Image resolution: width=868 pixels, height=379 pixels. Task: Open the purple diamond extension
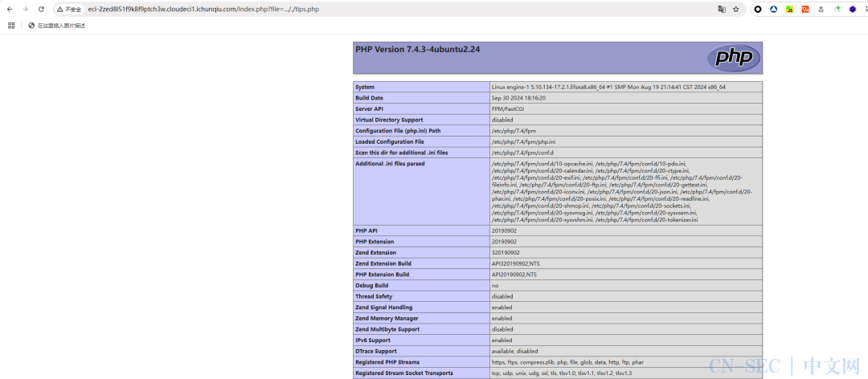point(853,10)
